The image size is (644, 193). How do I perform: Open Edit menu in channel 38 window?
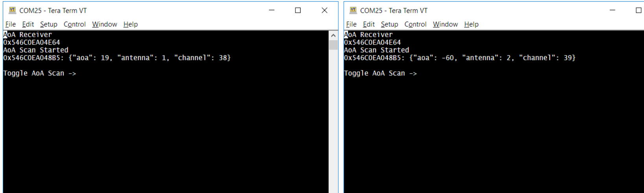[28, 24]
